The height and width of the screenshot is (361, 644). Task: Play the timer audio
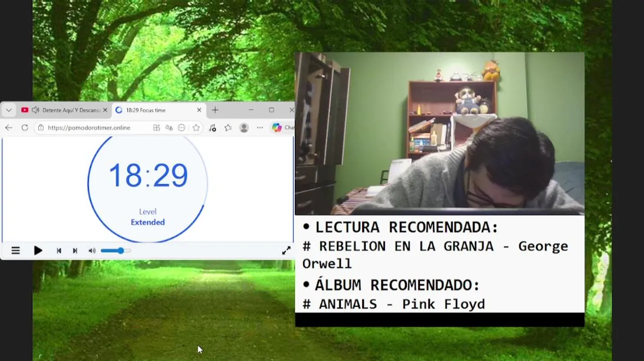(38, 251)
